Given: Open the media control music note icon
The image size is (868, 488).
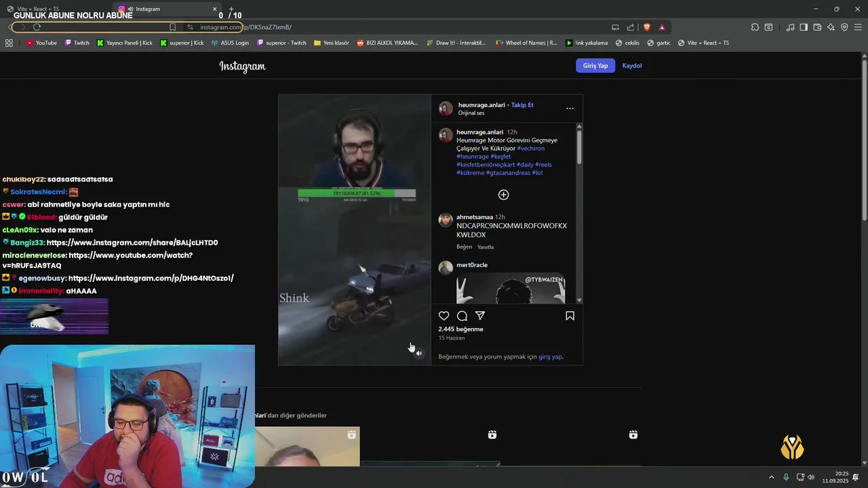Looking at the screenshot, I should tap(790, 27).
